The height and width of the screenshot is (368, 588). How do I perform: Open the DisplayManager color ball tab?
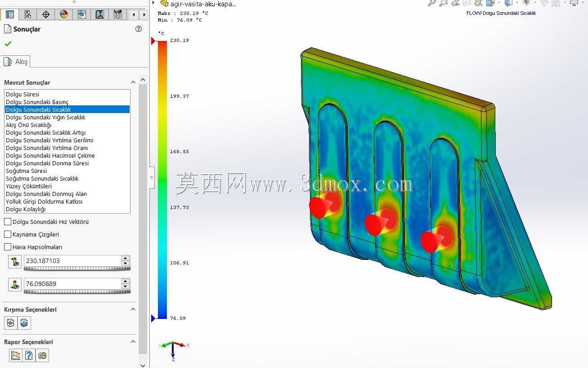pyautogui.click(x=63, y=14)
